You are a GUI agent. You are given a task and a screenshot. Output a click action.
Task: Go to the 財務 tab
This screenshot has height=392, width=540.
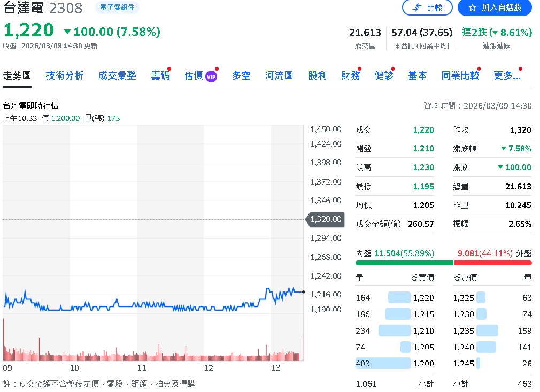click(351, 75)
